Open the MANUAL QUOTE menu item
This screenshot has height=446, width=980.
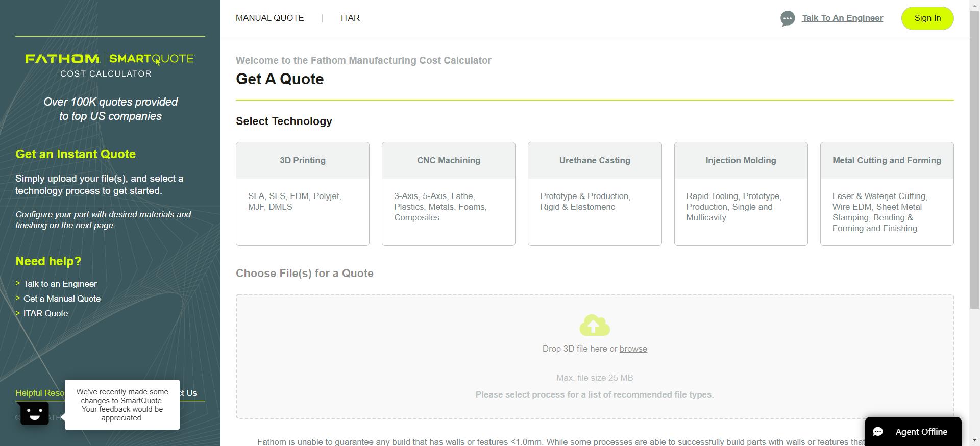[x=269, y=18]
